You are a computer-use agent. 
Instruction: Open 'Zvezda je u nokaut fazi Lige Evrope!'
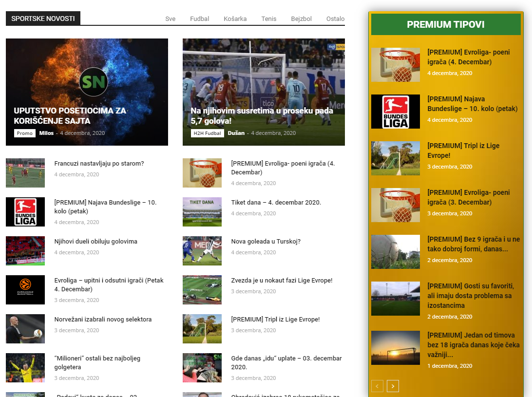[x=282, y=281]
